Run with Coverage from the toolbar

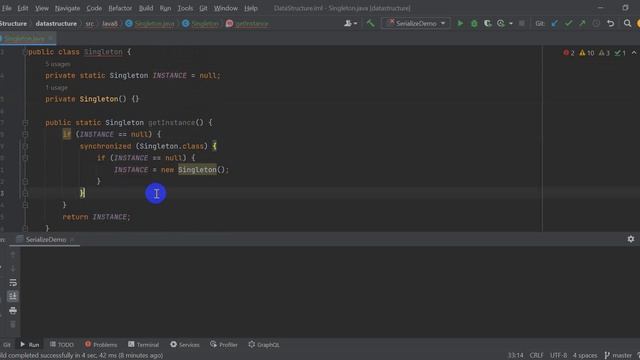tap(487, 24)
